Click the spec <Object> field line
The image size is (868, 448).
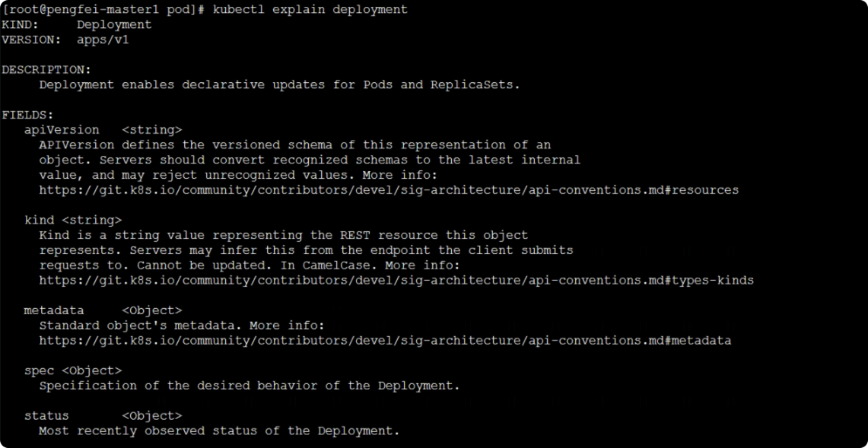coord(73,370)
